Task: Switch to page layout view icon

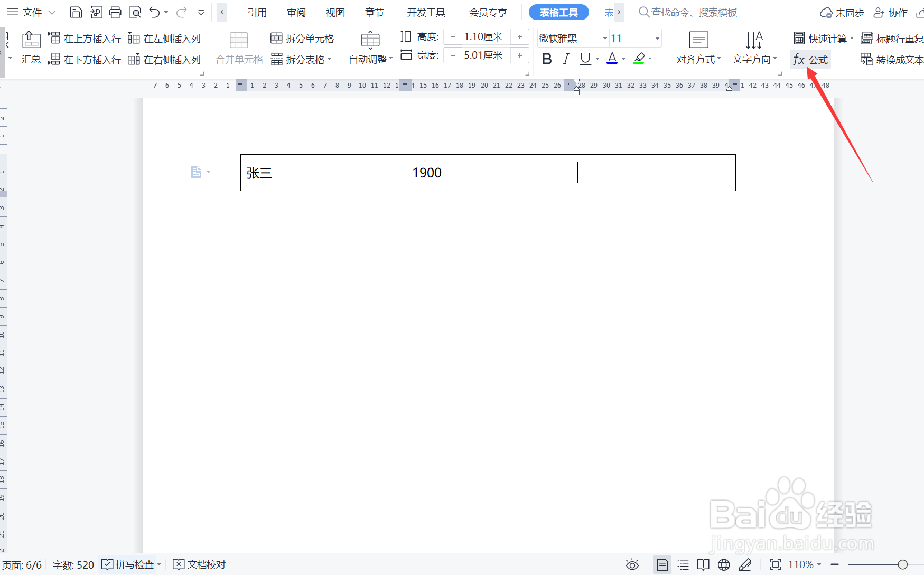Action: [662, 564]
